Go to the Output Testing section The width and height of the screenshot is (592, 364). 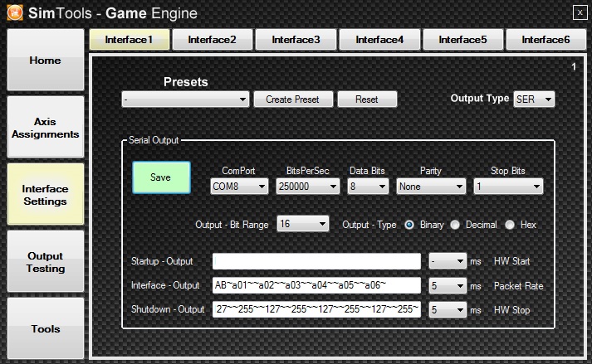(46, 262)
